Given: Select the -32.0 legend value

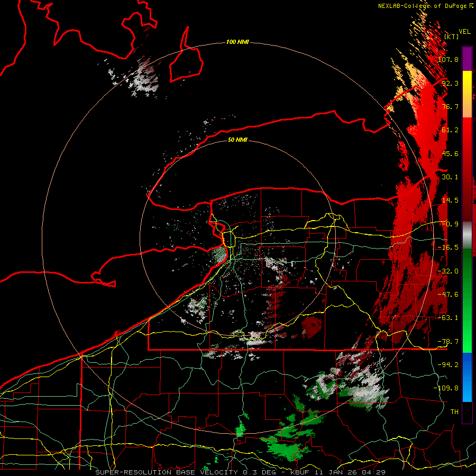Looking at the screenshot, I should 448,271.
